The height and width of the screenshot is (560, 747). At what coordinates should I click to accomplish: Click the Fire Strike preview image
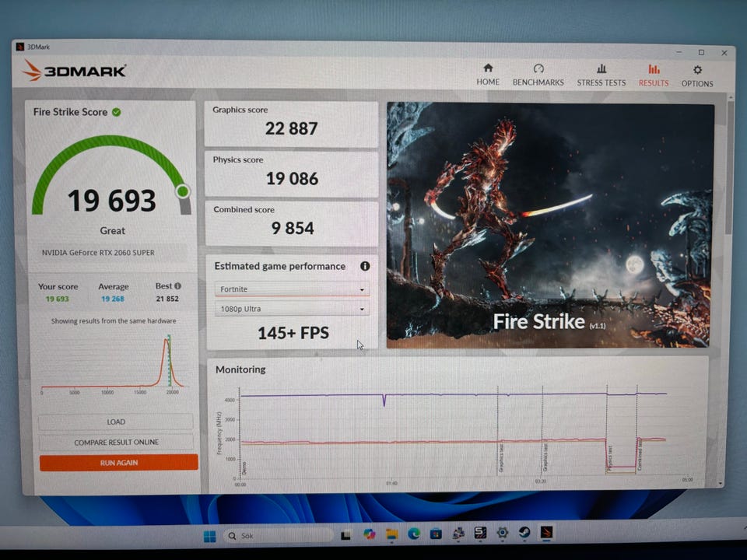pyautogui.click(x=549, y=225)
